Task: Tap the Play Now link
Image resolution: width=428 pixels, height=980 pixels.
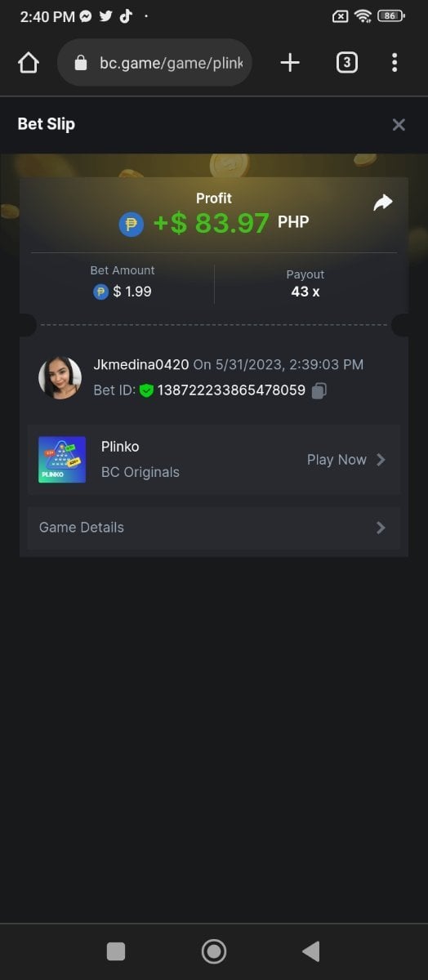Action: pyautogui.click(x=337, y=460)
